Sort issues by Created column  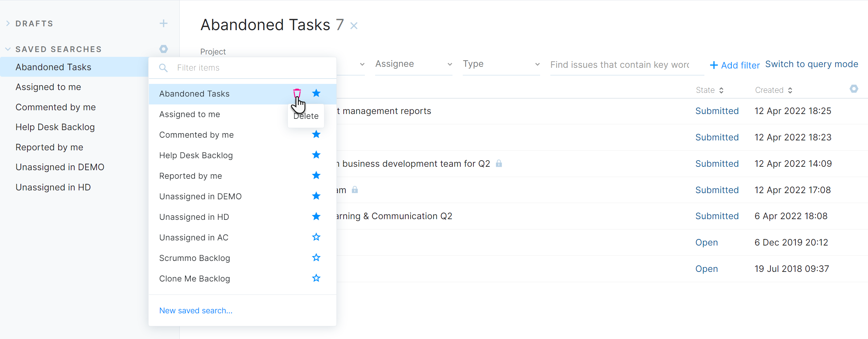(774, 90)
